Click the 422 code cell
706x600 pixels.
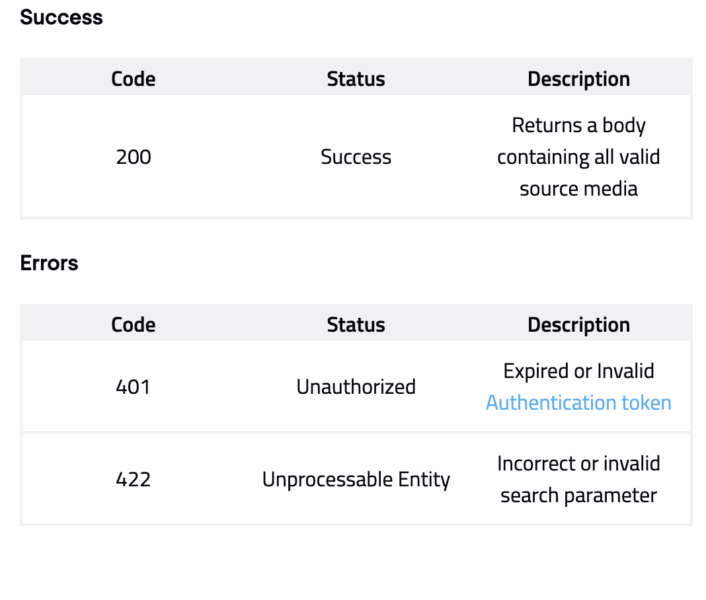(x=133, y=479)
